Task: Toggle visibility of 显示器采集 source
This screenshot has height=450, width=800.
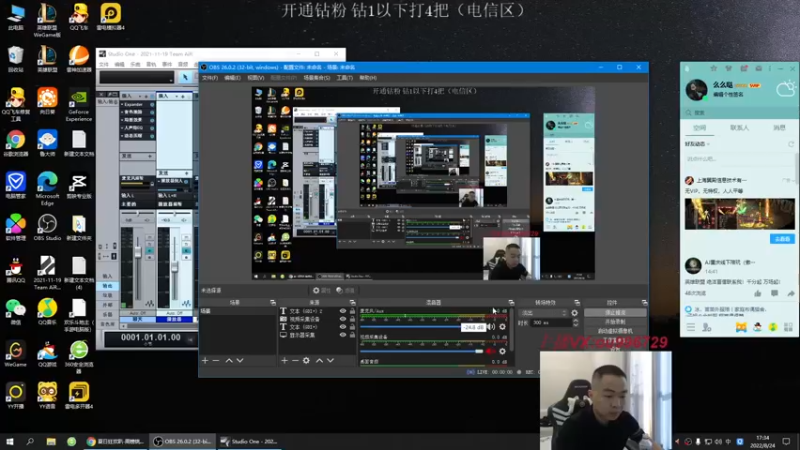Action: point(343,335)
